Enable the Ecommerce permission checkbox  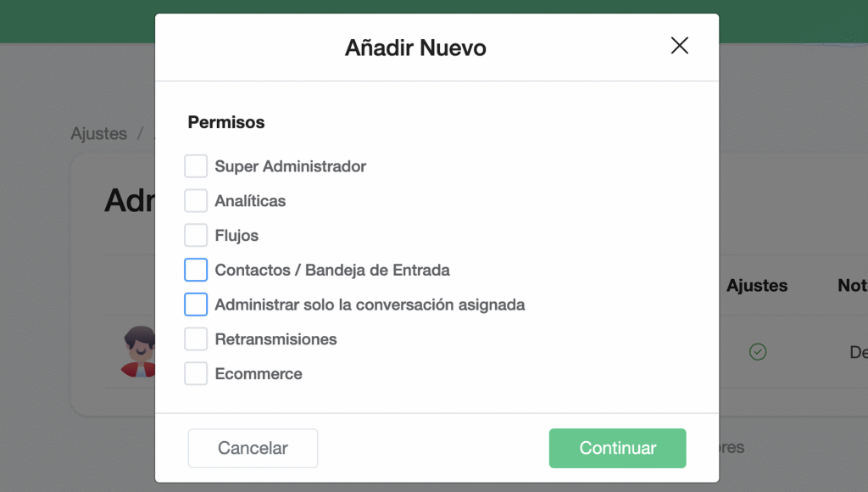point(196,374)
